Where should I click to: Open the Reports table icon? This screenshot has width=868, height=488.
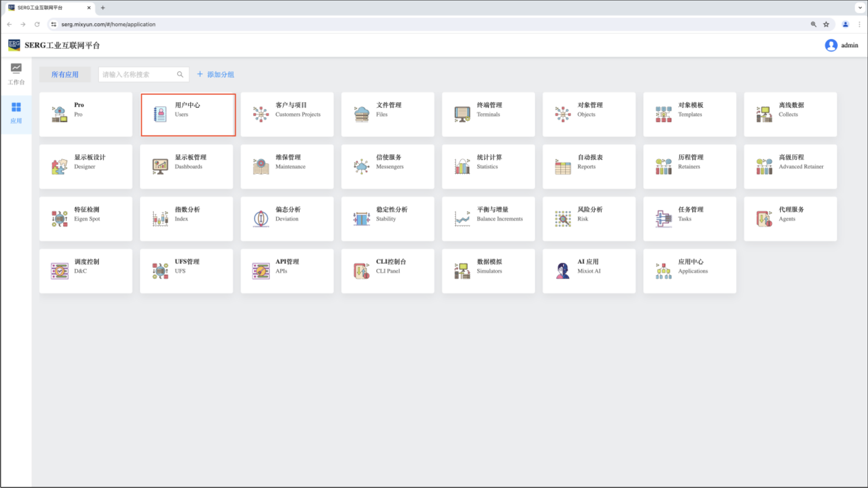[x=562, y=166]
